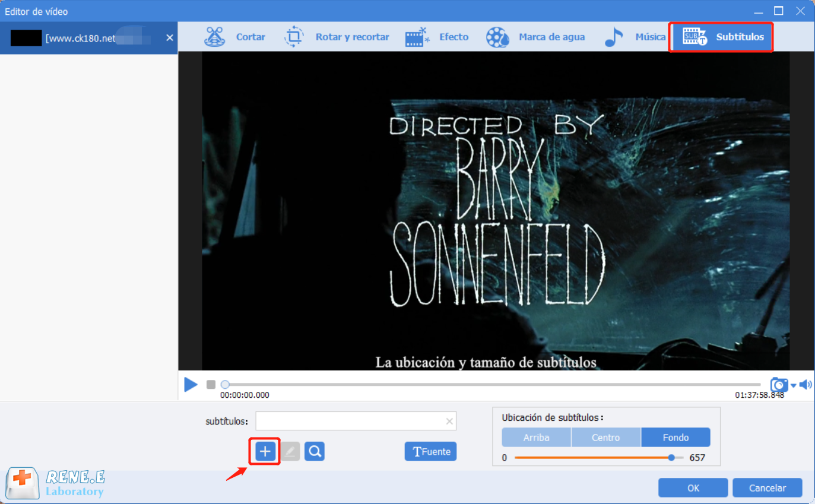Select the Subtítulos tab
Viewport: 815px width, 504px height.
click(721, 37)
